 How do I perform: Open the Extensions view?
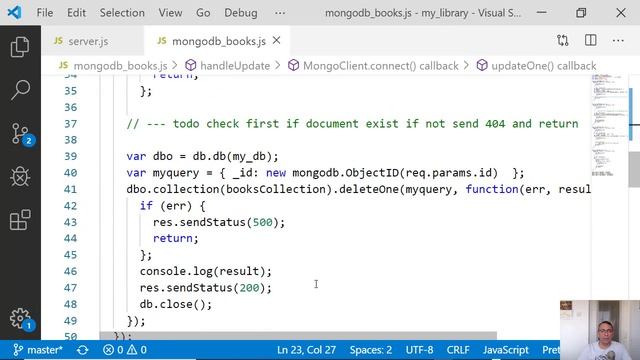point(20,220)
